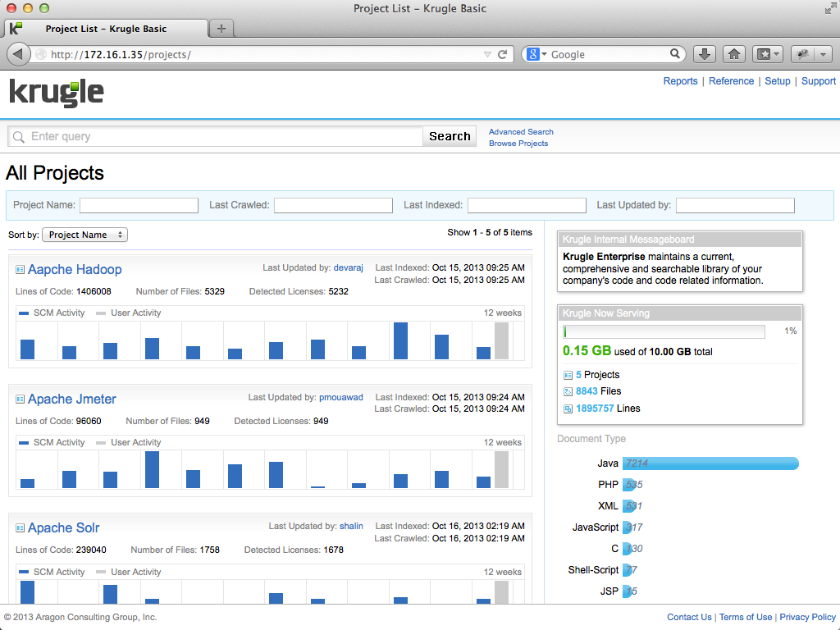Viewport: 840px width, 630px height.
Task: Go to Setup
Action: pyautogui.click(x=778, y=81)
